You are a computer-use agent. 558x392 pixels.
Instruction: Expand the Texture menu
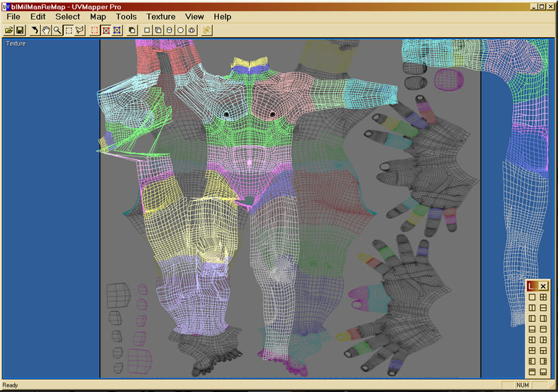[x=161, y=17]
